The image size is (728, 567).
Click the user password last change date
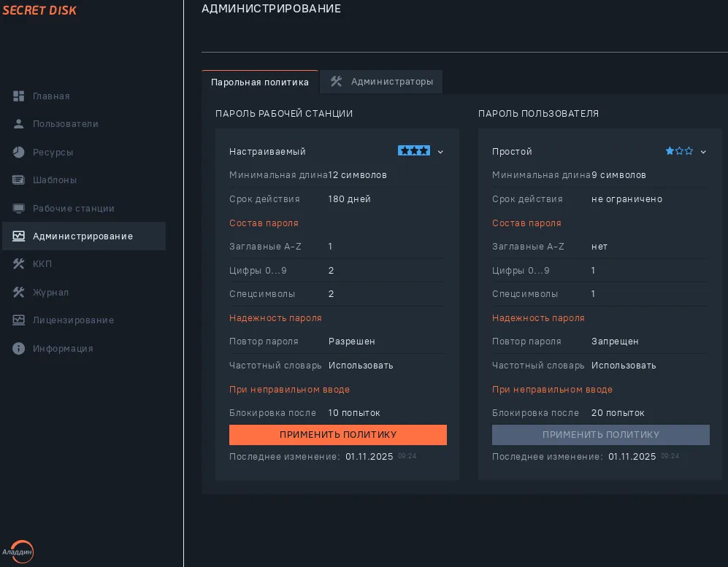(x=632, y=457)
